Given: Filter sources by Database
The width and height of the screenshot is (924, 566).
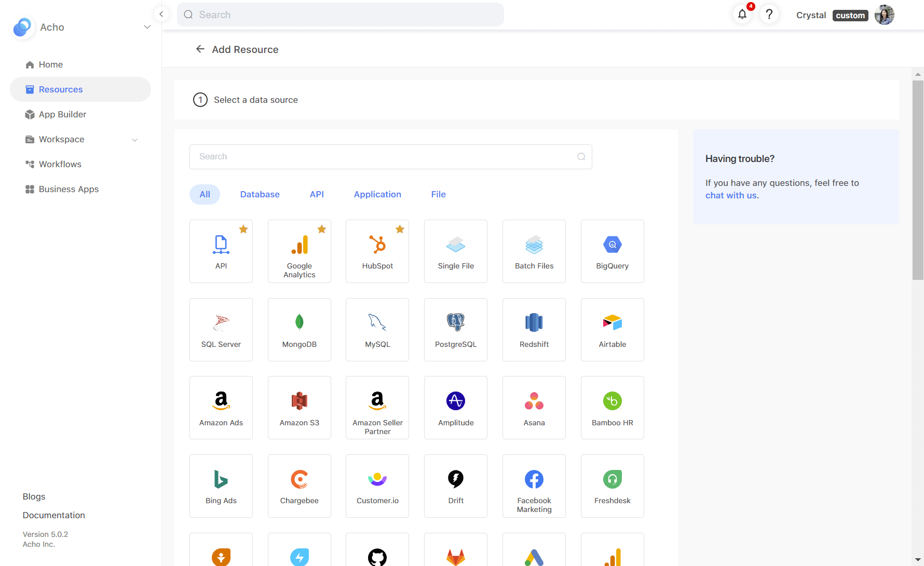Looking at the screenshot, I should click(x=260, y=194).
